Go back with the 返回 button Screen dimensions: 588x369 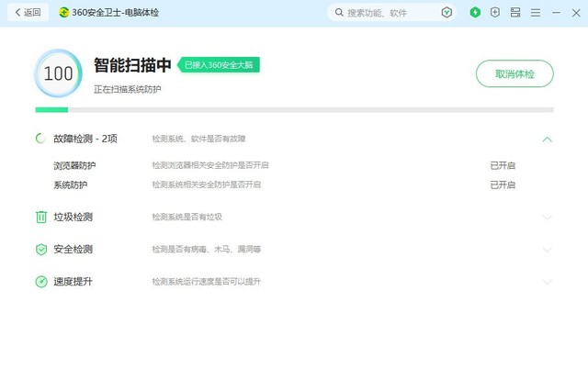(28, 12)
